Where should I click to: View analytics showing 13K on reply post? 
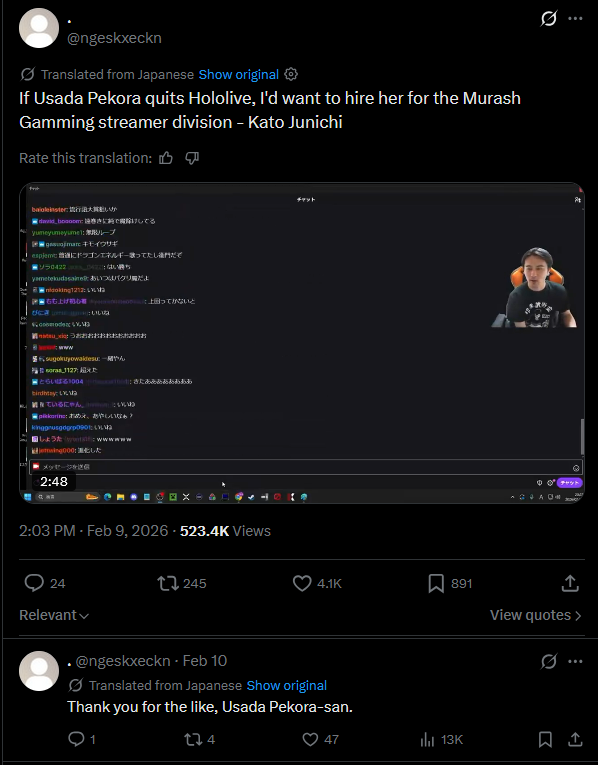(441, 740)
